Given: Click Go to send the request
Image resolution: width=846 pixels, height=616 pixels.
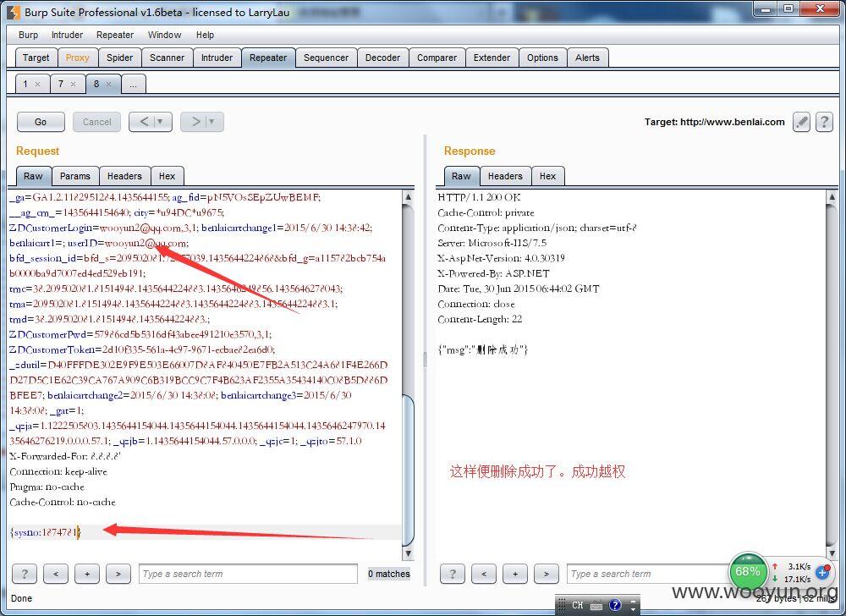Looking at the screenshot, I should pyautogui.click(x=41, y=122).
